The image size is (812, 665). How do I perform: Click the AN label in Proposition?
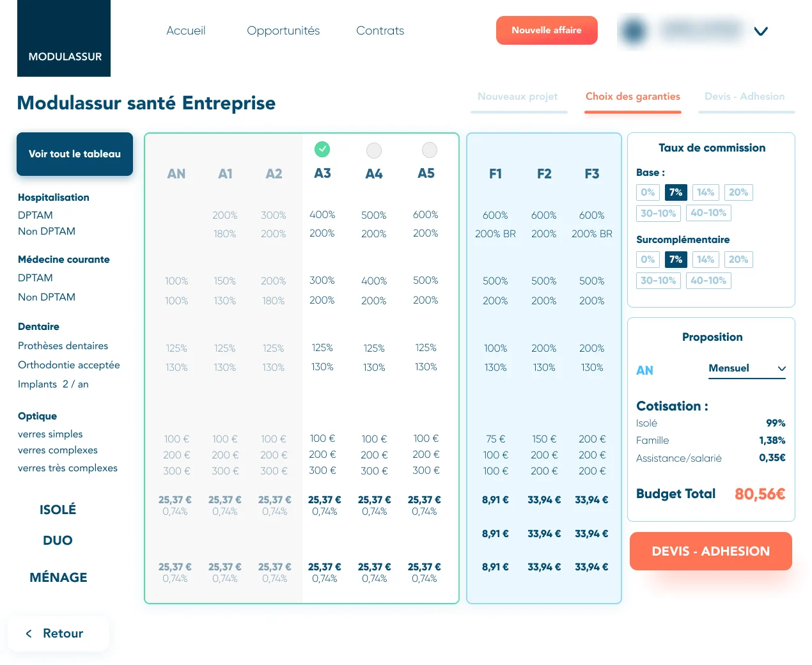[644, 371]
